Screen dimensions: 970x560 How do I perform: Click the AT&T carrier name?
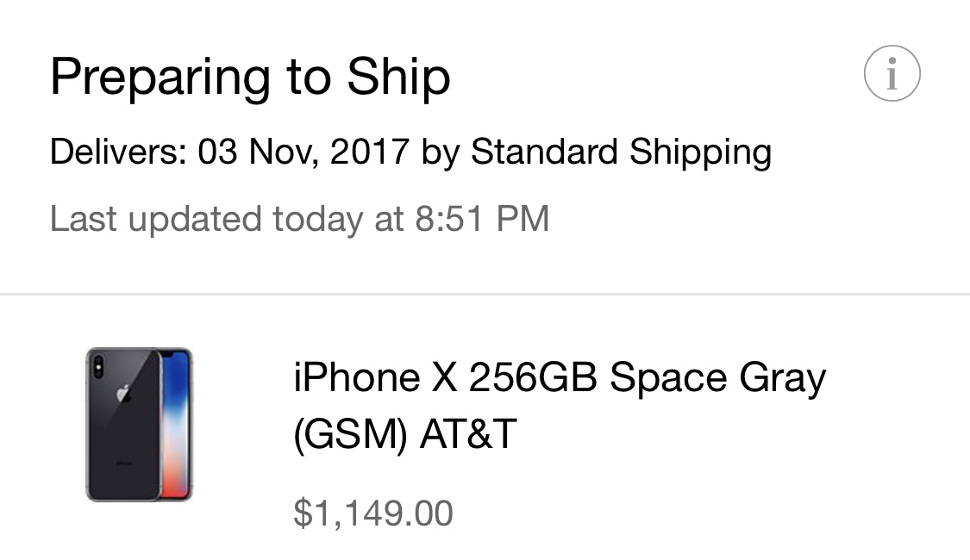coord(467,435)
